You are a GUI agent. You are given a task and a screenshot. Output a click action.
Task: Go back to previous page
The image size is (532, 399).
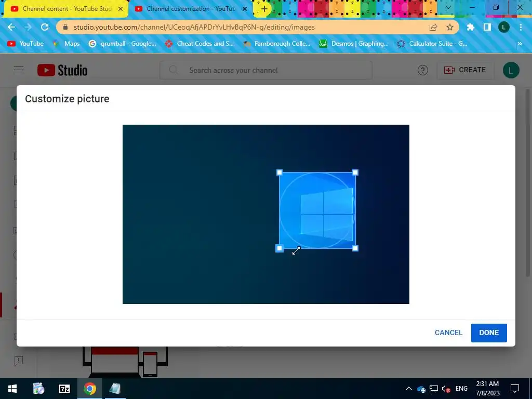click(11, 27)
